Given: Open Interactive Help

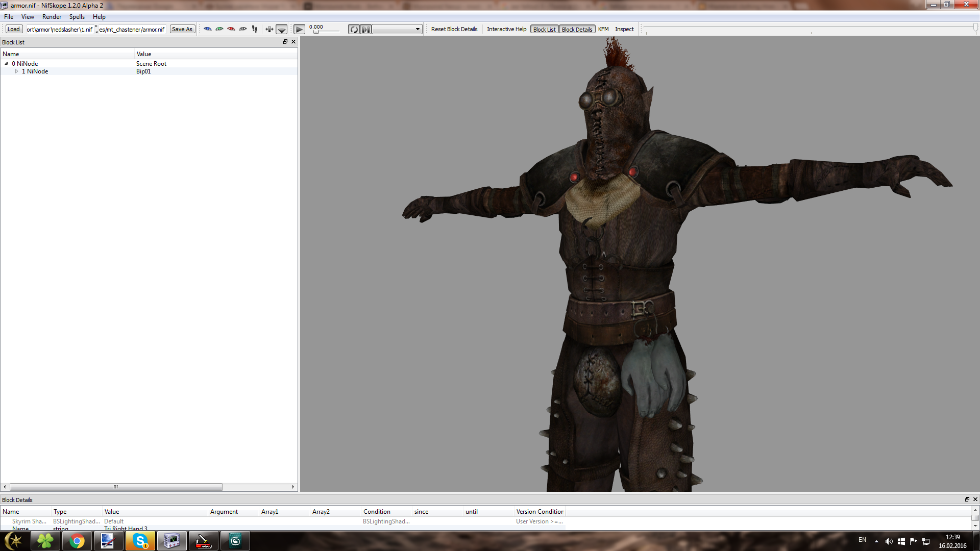Looking at the screenshot, I should [506, 29].
